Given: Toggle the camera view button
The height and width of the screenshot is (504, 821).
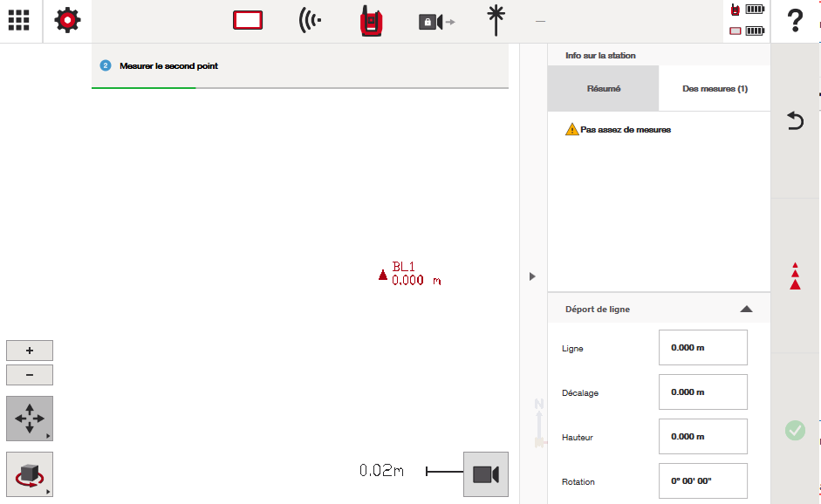Looking at the screenshot, I should point(485,473).
